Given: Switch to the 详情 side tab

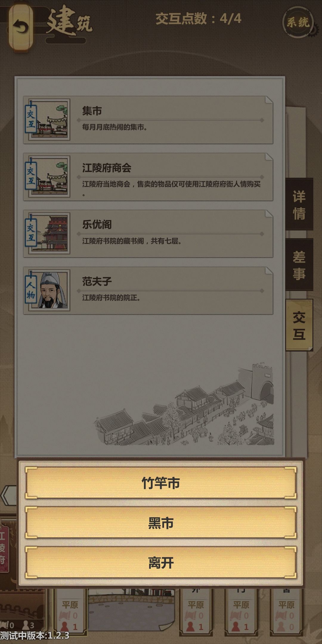Looking at the screenshot, I should [299, 205].
